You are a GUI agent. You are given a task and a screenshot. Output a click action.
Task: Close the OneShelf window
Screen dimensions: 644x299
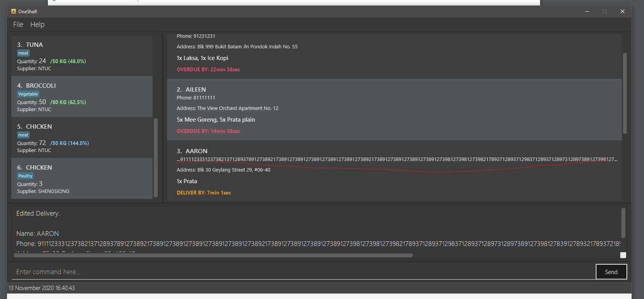(623, 11)
